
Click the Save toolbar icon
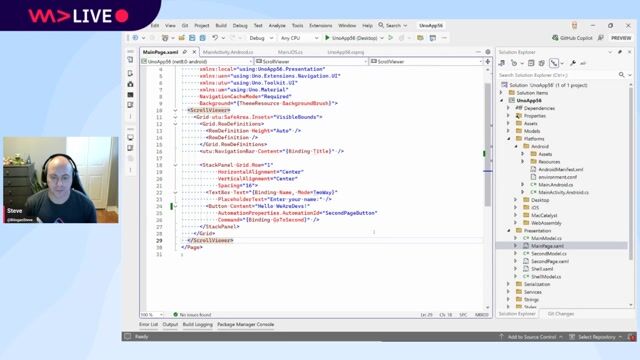(192, 38)
